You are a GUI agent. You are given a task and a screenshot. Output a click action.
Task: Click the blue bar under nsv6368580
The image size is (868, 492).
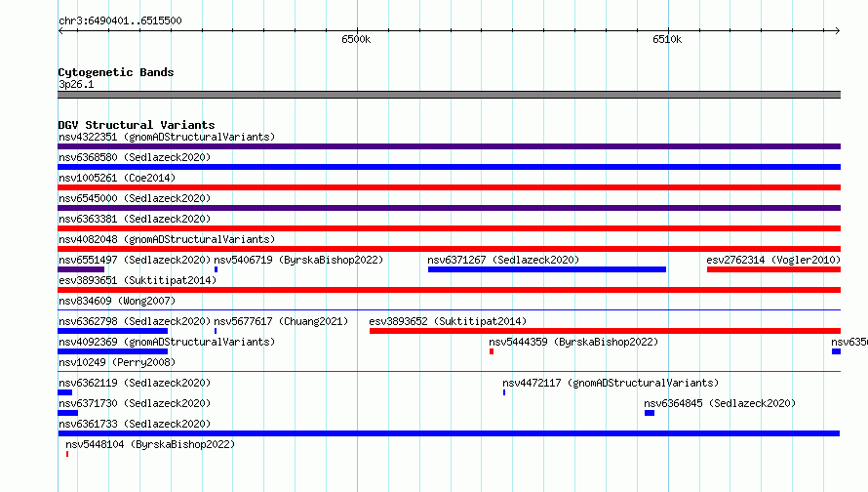coord(449,167)
